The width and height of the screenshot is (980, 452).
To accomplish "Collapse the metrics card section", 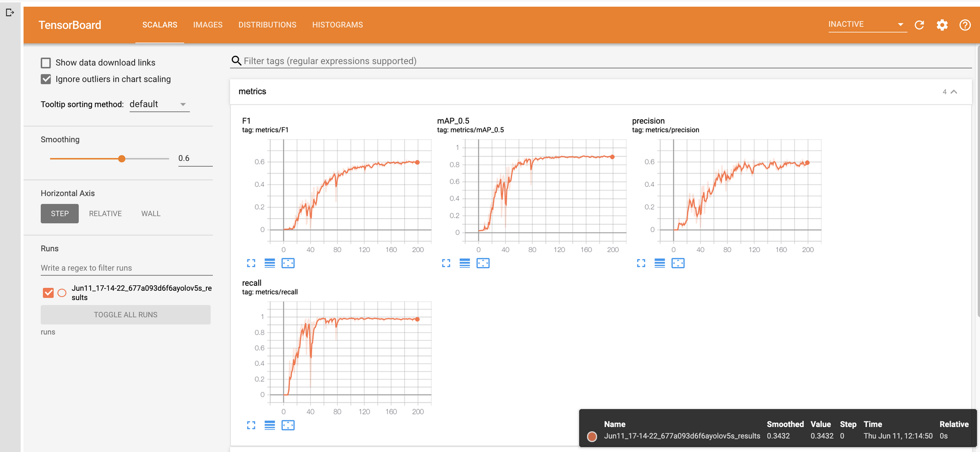I will [953, 91].
